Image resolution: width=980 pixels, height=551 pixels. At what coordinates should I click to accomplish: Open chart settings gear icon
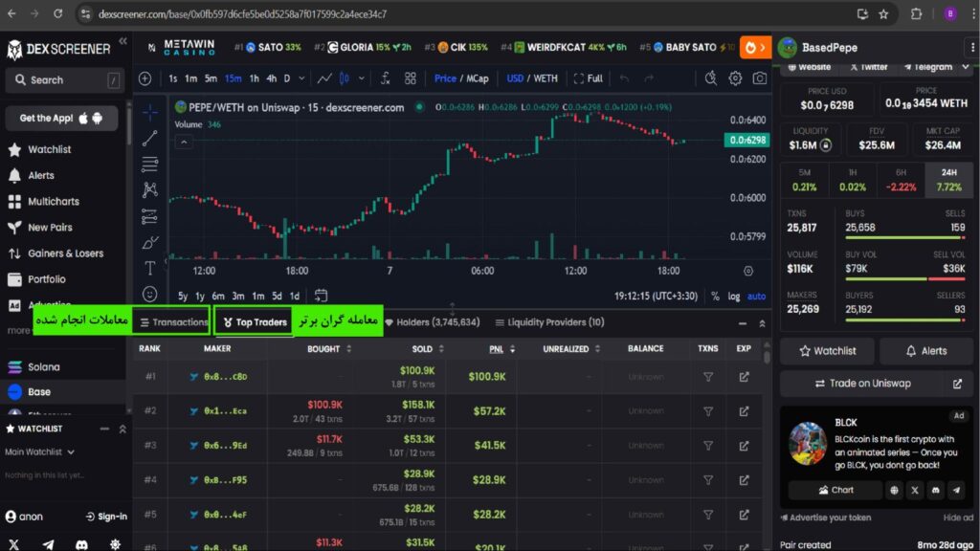[736, 78]
